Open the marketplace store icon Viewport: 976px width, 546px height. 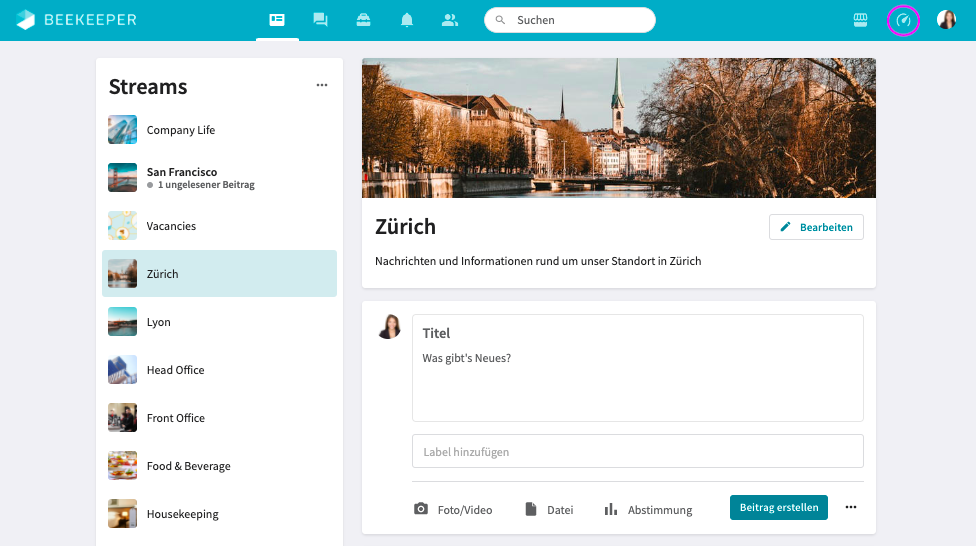pos(860,20)
